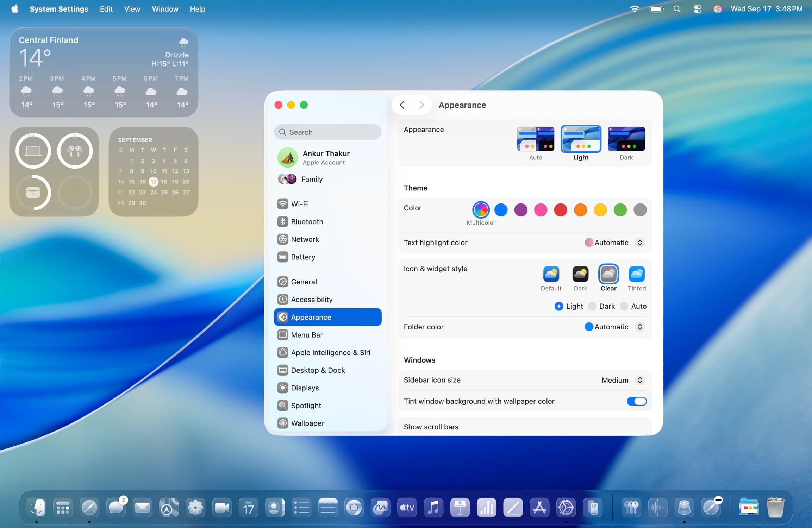This screenshot has height=528, width=812.
Task: Open Bluetooth settings in the sidebar
Action: click(307, 221)
